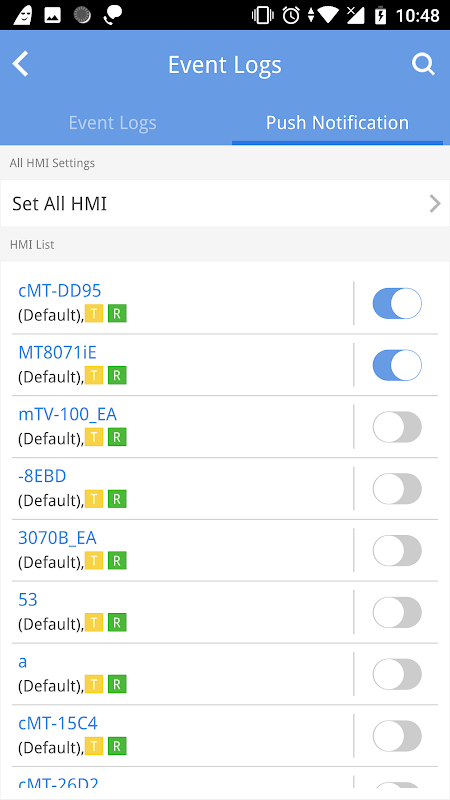450x800 pixels.
Task: Switch to the Event Logs tab
Action: (x=113, y=123)
